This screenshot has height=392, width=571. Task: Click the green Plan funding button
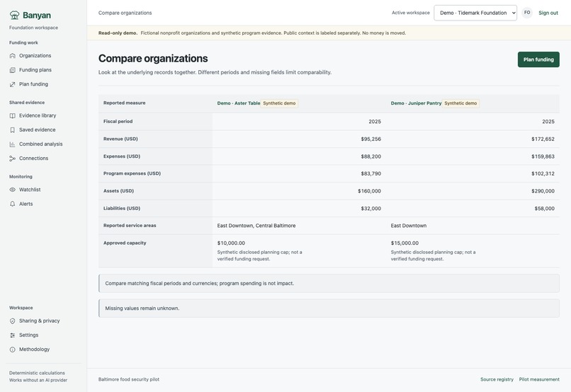538,59
